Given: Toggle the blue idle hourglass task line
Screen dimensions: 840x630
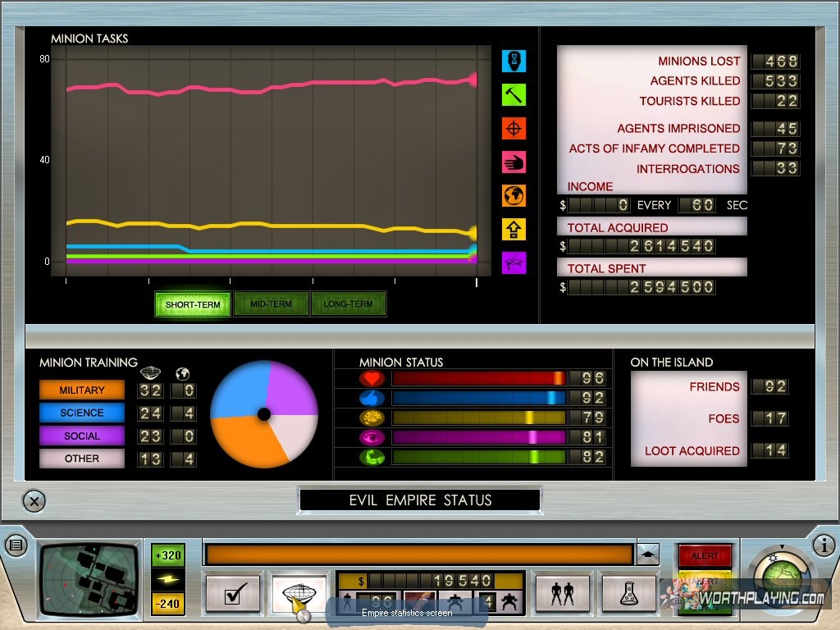Looking at the screenshot, I should tap(514, 62).
